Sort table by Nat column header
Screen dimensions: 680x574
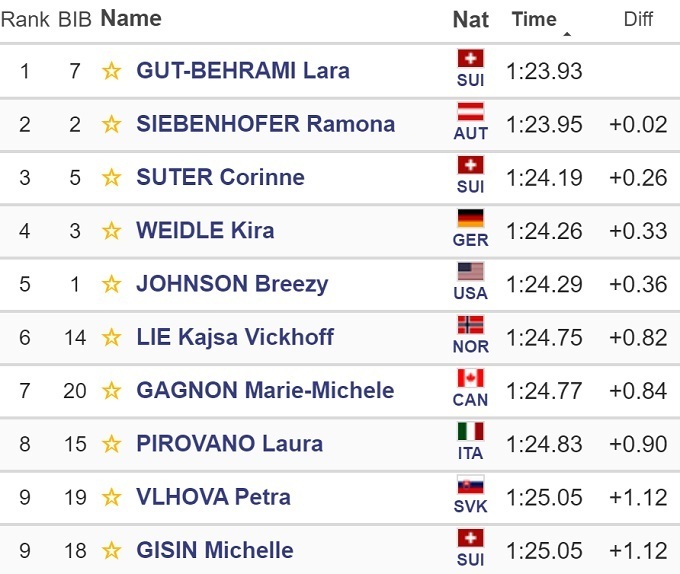click(x=471, y=19)
